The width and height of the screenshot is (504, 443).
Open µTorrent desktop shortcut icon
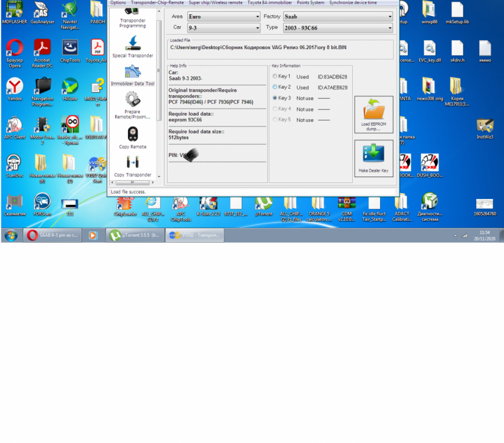tap(264, 206)
